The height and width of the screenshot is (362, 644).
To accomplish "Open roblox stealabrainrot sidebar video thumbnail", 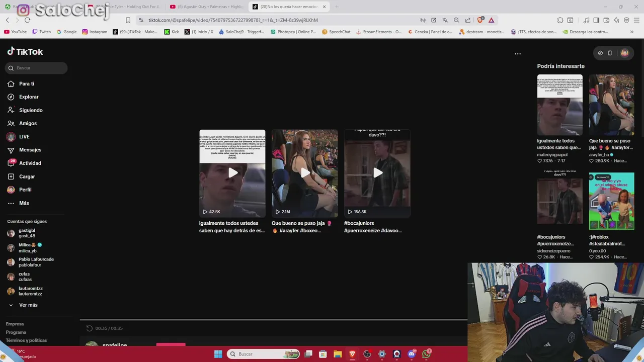I will (x=612, y=201).
